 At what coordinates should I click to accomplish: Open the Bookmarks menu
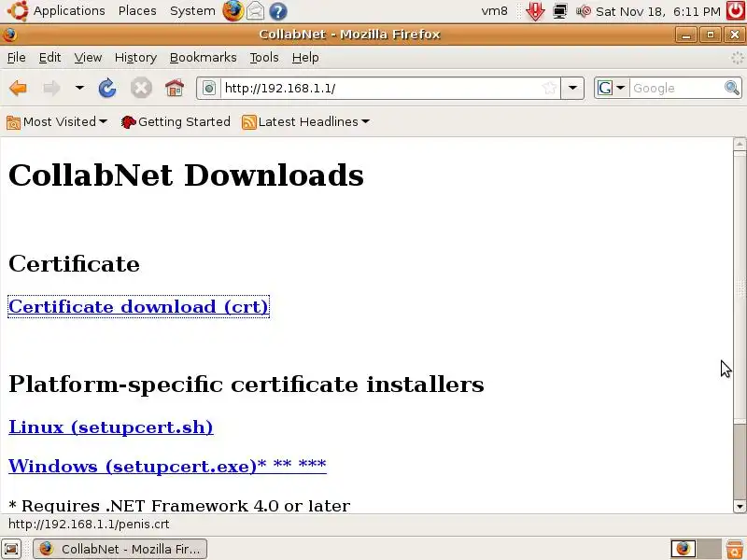click(x=203, y=58)
